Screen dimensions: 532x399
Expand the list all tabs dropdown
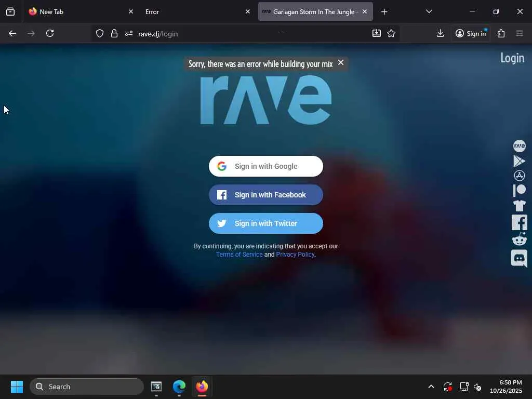(x=429, y=11)
